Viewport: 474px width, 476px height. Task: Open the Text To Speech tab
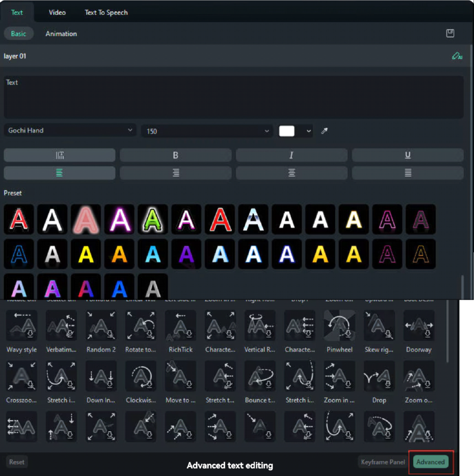click(106, 13)
